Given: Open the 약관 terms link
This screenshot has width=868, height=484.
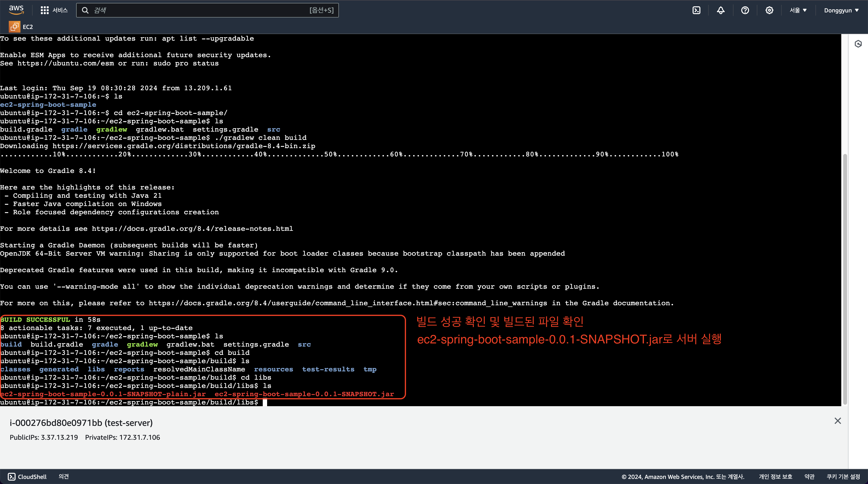Looking at the screenshot, I should click(x=809, y=476).
